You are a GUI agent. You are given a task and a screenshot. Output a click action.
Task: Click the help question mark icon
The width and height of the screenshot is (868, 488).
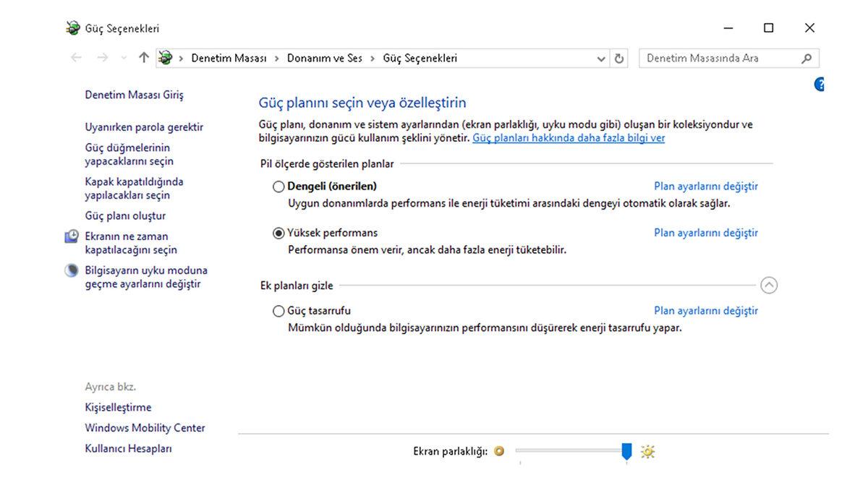tap(820, 84)
